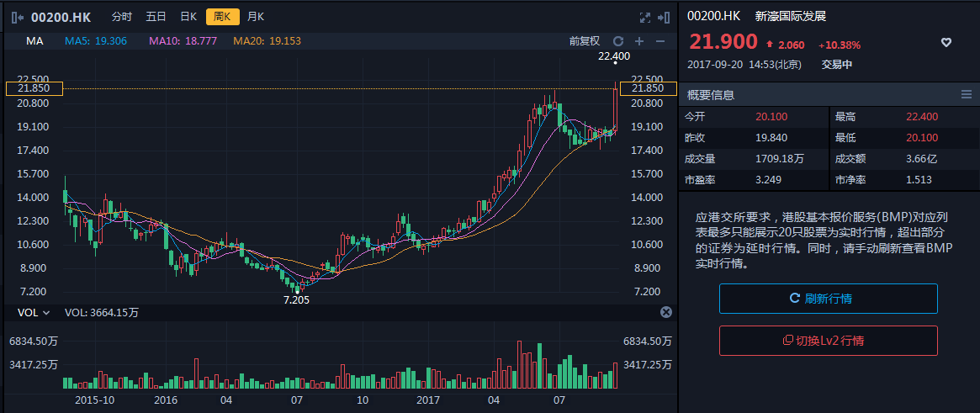Switch to the 五日 chart tab
Image resolution: width=980 pixels, height=413 pixels.
pos(156,17)
